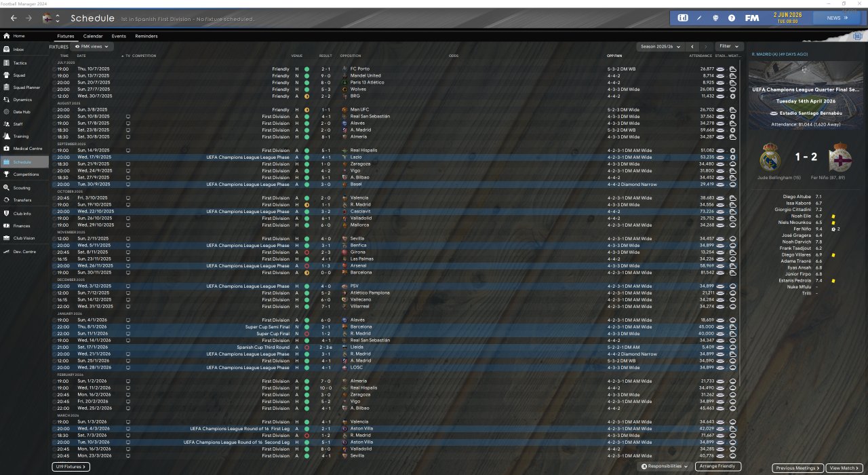Open Tactics in the sidebar
The height and width of the screenshot is (475, 868).
(x=24, y=63)
